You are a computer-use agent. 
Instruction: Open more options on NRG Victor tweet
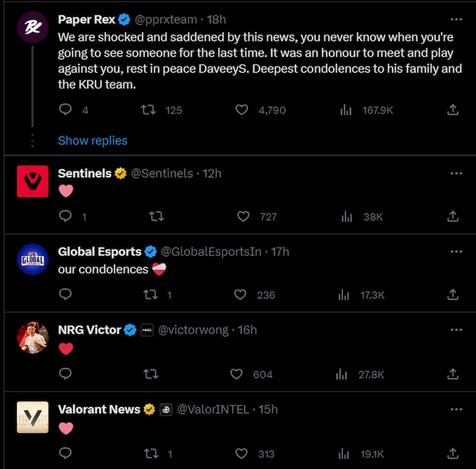456,330
